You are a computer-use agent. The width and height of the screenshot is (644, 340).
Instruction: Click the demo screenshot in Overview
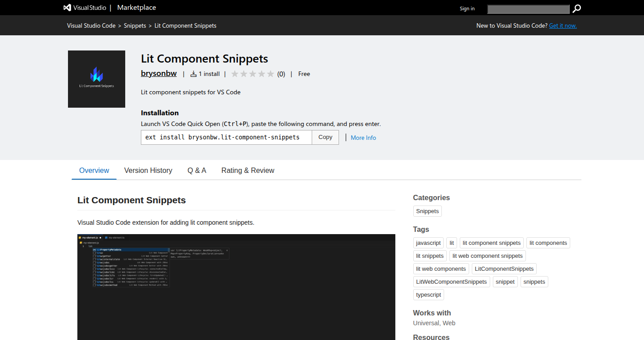click(236, 287)
